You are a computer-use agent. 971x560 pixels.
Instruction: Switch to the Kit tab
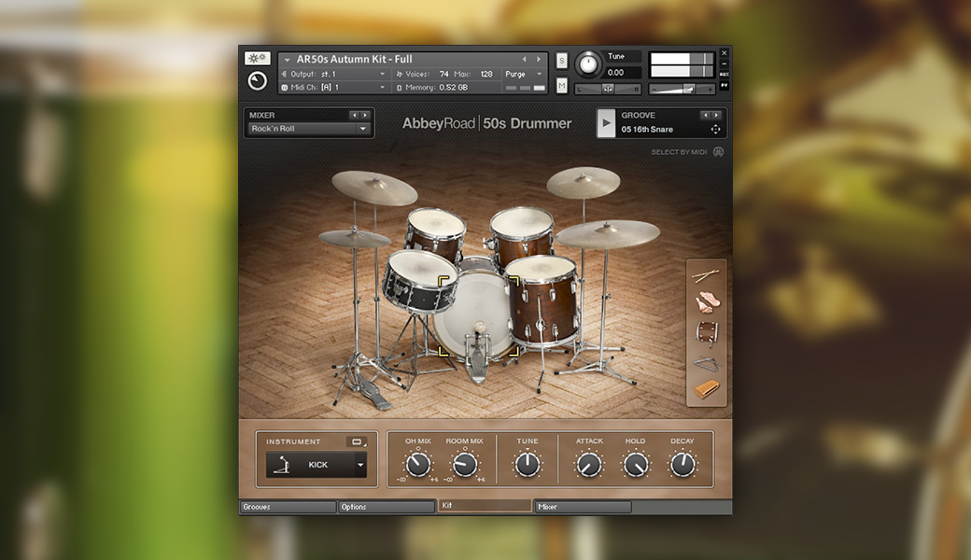pos(485,506)
